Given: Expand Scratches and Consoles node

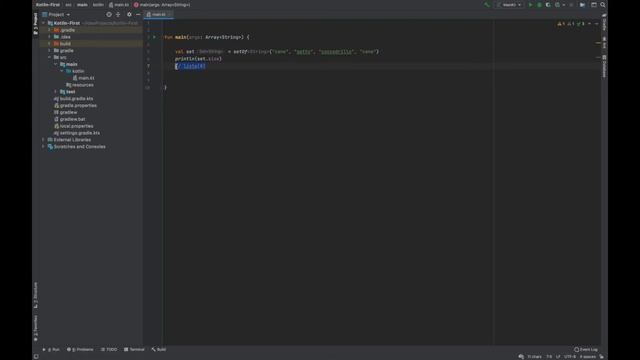Looking at the screenshot, I should [x=44, y=147].
